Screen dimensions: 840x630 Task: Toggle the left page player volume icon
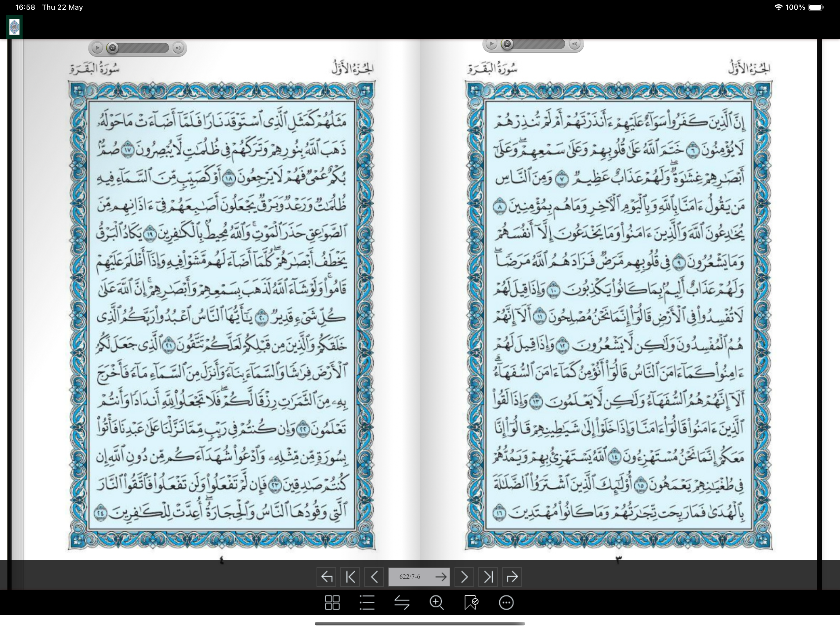tap(178, 48)
